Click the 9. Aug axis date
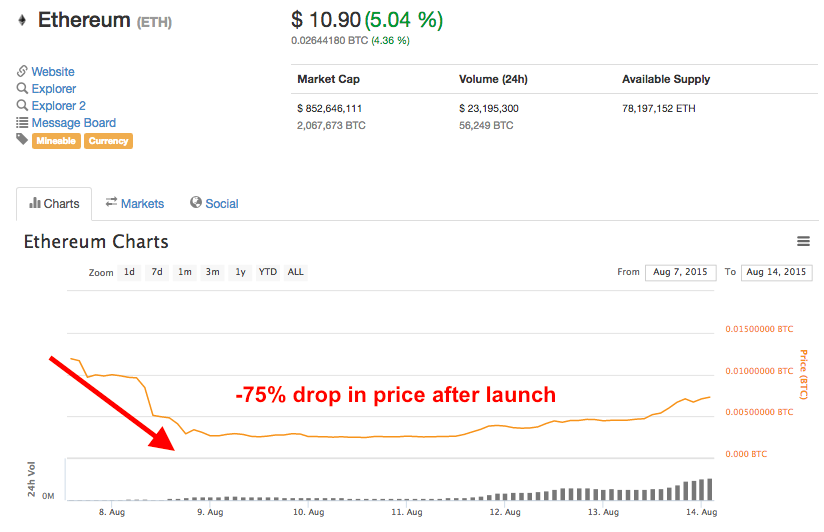 point(210,512)
